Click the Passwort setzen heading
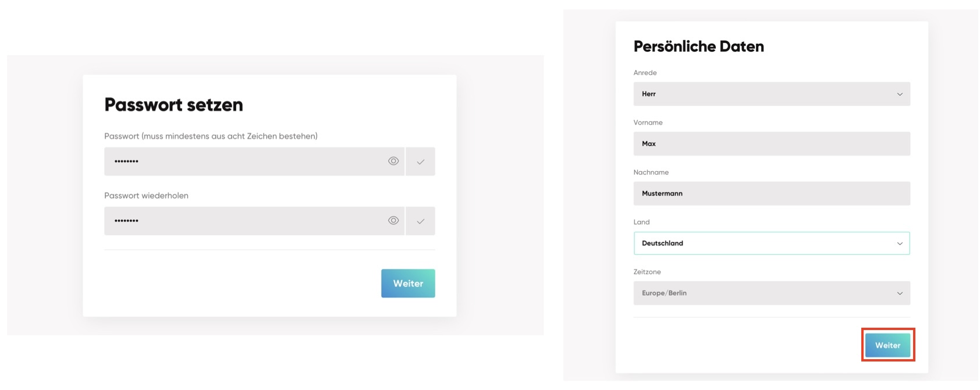 (173, 105)
